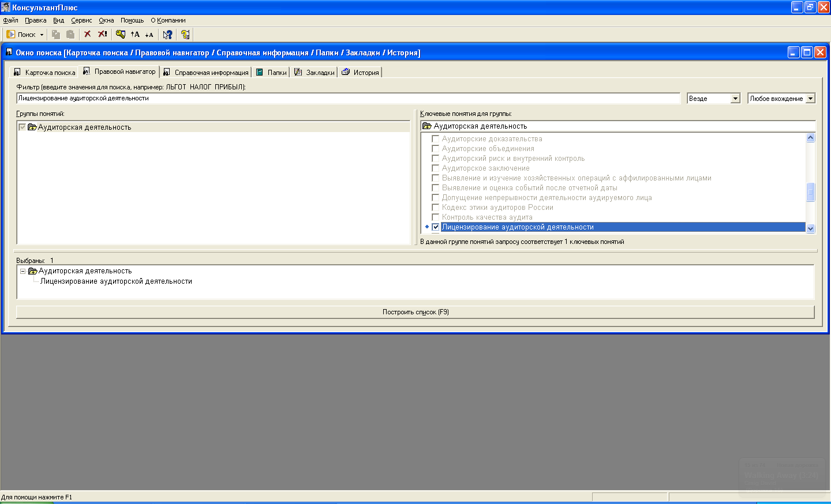
Task: Select Аудиторская деятельность in groups list
Action: [84, 127]
